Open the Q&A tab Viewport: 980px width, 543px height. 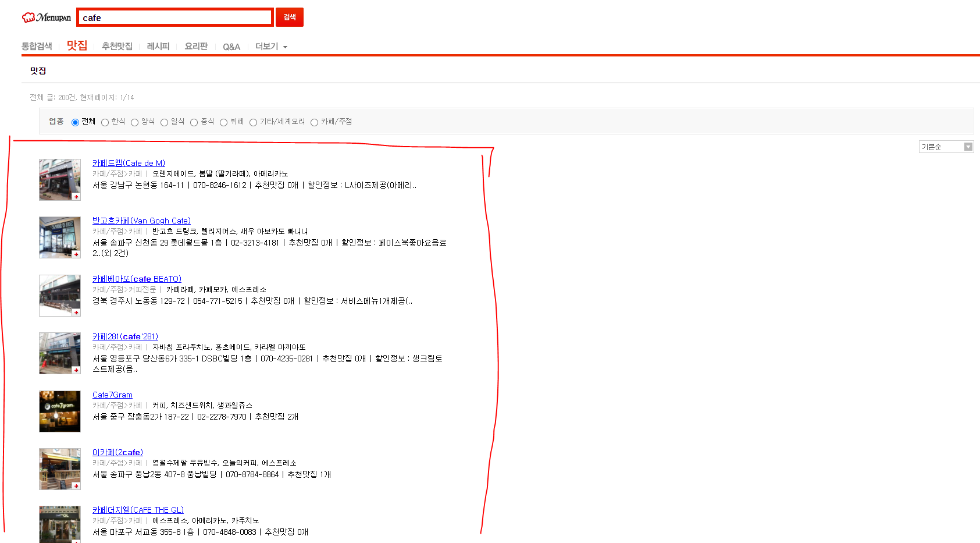coord(231,47)
